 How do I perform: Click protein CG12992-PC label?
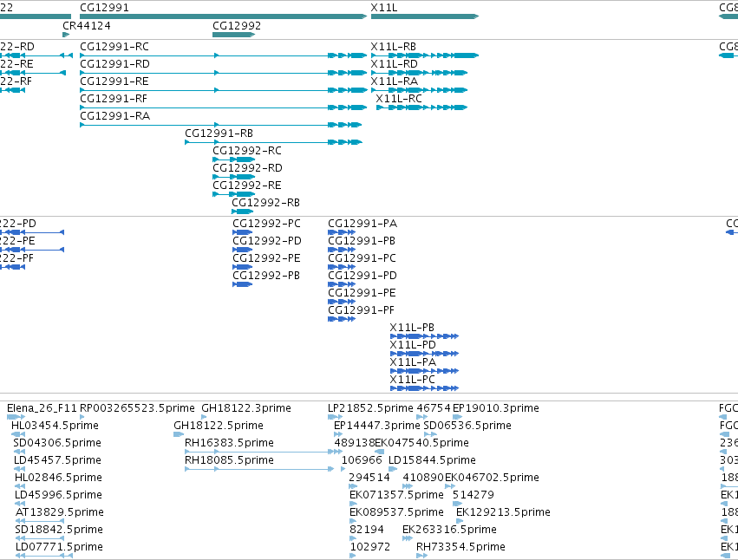click(266, 224)
